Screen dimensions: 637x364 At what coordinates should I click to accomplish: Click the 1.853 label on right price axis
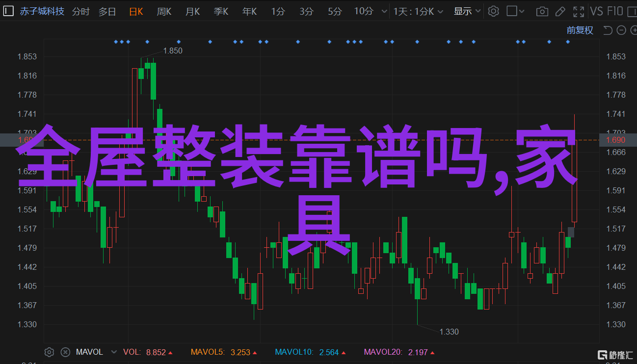pyautogui.click(x=616, y=56)
